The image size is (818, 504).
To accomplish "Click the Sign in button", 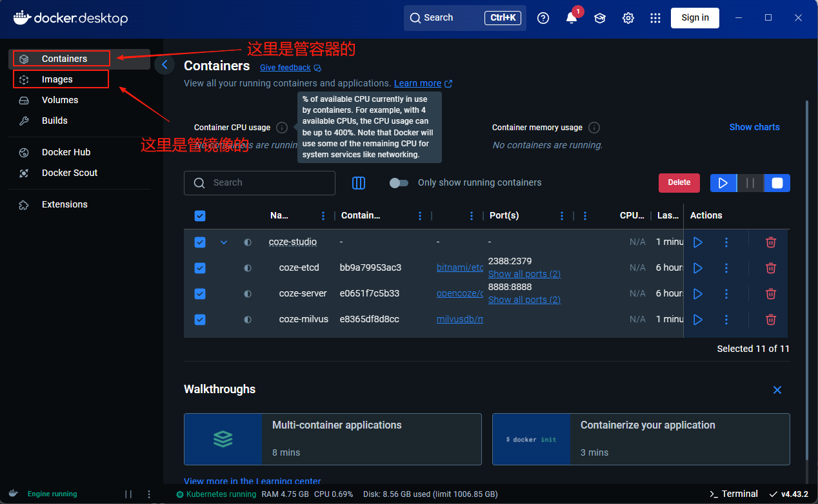I will pos(695,17).
